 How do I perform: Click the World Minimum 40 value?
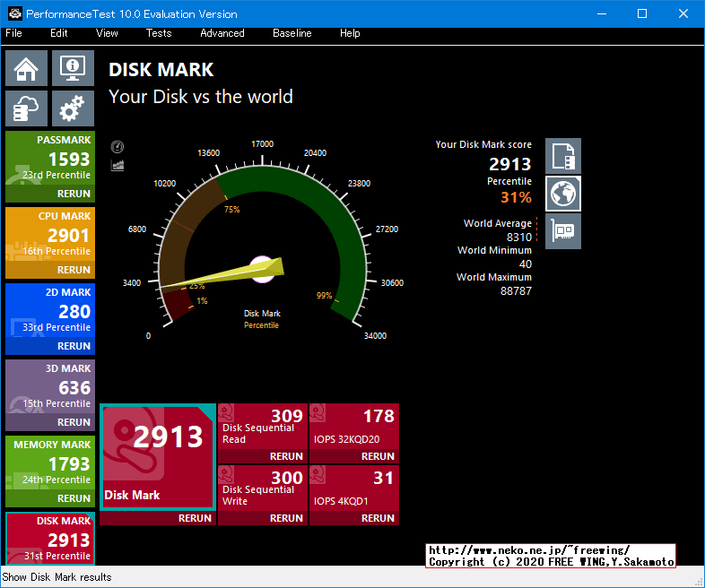click(525, 264)
